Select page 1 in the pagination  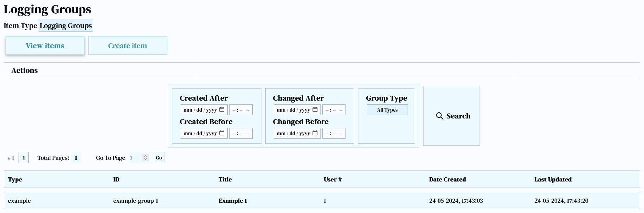click(23, 158)
